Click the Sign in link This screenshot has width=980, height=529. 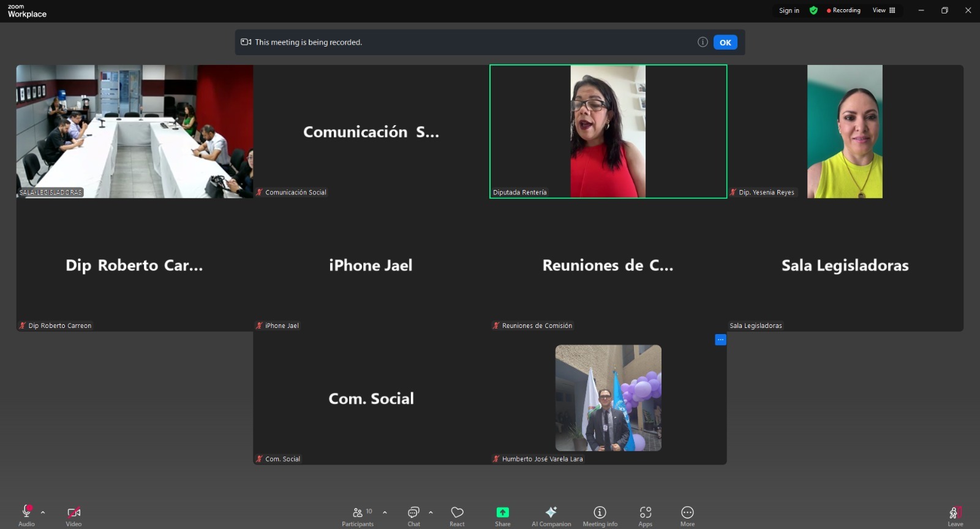[789, 10]
